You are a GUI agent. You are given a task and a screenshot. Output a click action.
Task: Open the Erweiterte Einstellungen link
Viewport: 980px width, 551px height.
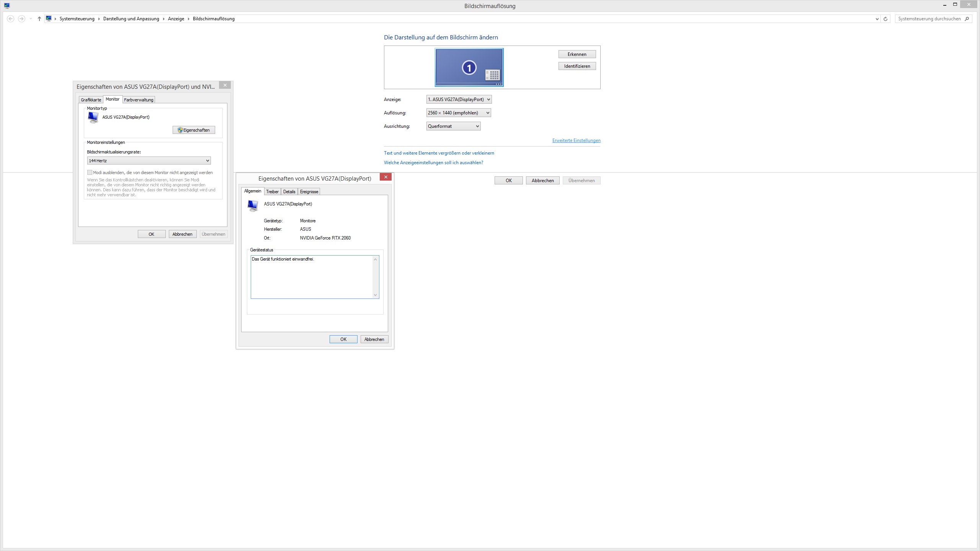576,140
